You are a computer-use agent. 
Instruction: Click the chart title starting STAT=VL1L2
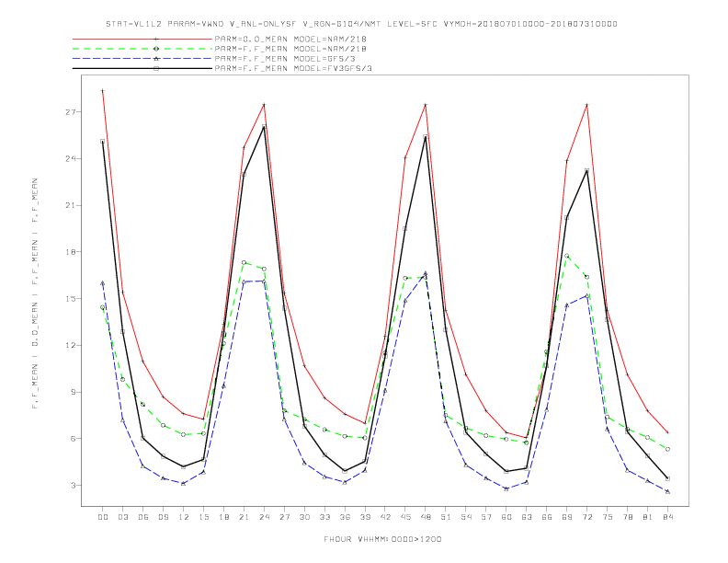[361, 24]
